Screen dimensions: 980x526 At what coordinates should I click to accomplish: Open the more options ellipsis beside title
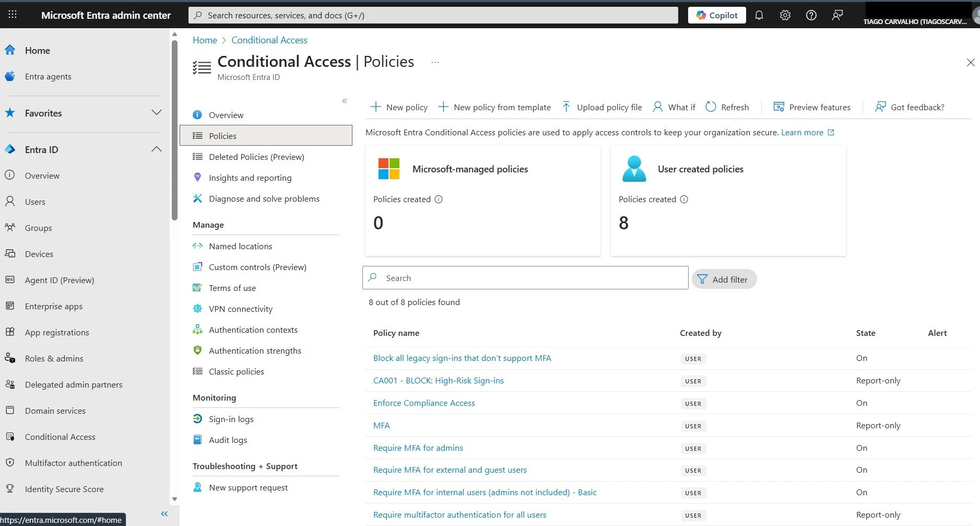click(x=435, y=62)
